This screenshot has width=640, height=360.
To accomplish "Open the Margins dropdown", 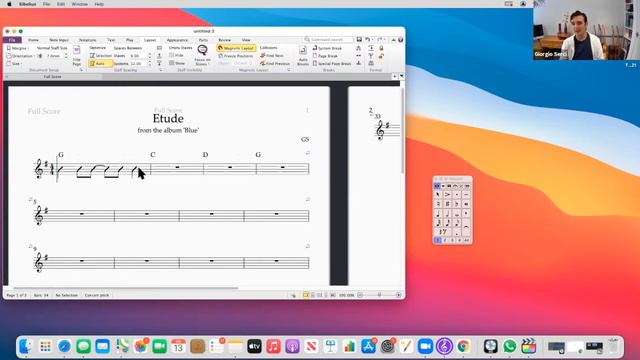I will pyautogui.click(x=18, y=48).
